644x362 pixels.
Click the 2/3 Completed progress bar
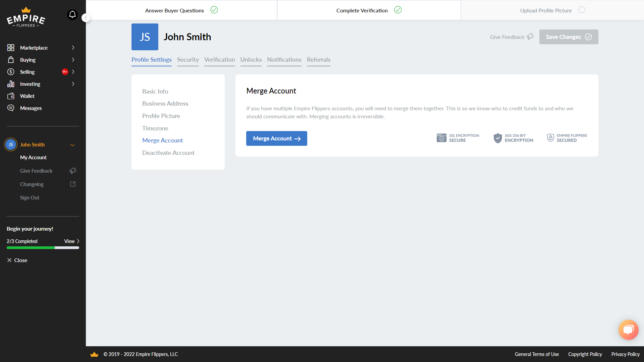[x=43, y=248]
